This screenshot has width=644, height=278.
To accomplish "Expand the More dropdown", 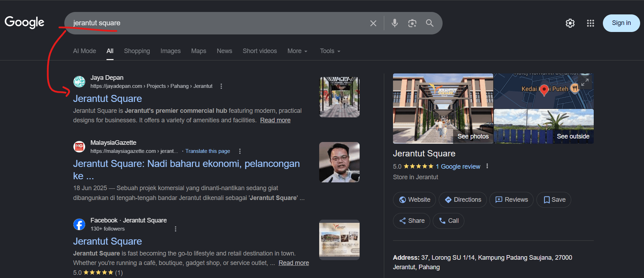I will (297, 51).
